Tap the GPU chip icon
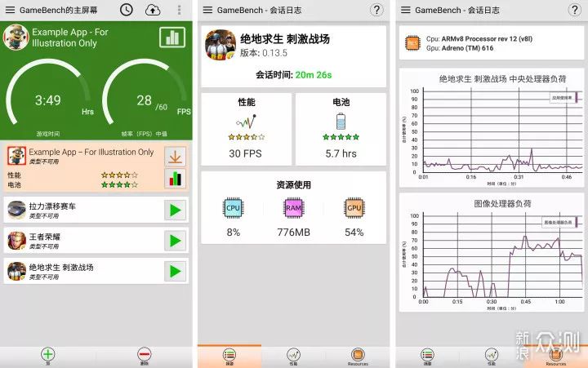The image size is (588, 368). pos(354,208)
